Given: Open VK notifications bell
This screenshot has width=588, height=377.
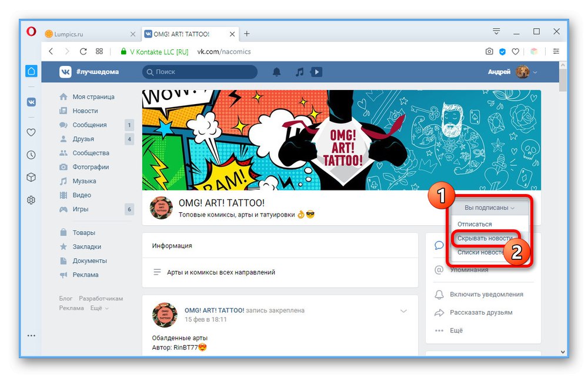Looking at the screenshot, I should click(x=276, y=72).
